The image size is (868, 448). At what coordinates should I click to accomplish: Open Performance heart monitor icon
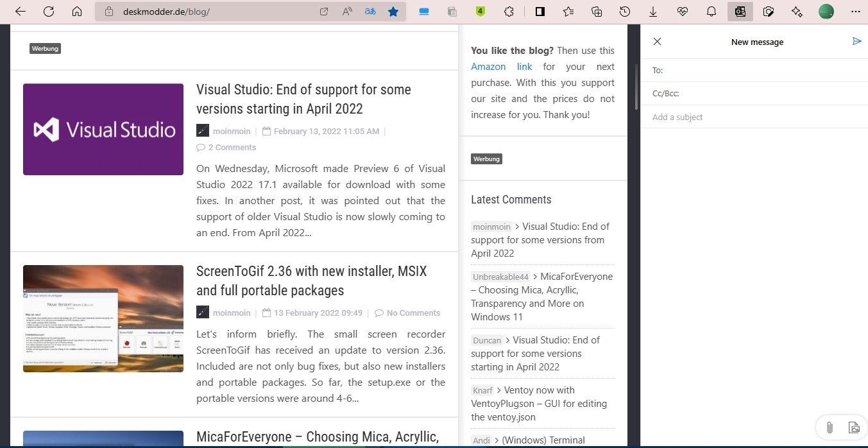coord(683,12)
